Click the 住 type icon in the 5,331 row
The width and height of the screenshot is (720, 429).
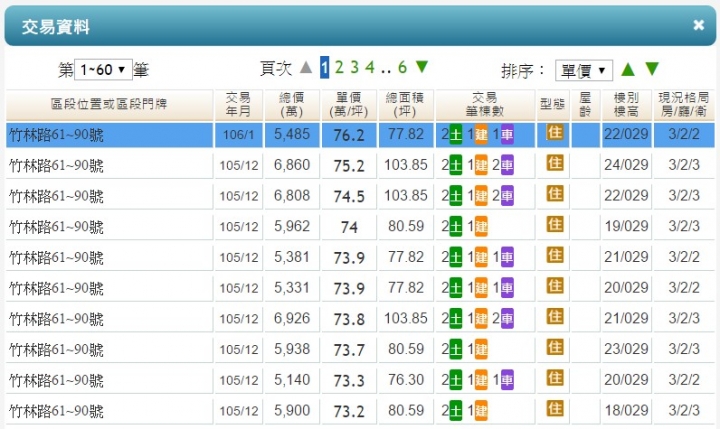coord(555,286)
